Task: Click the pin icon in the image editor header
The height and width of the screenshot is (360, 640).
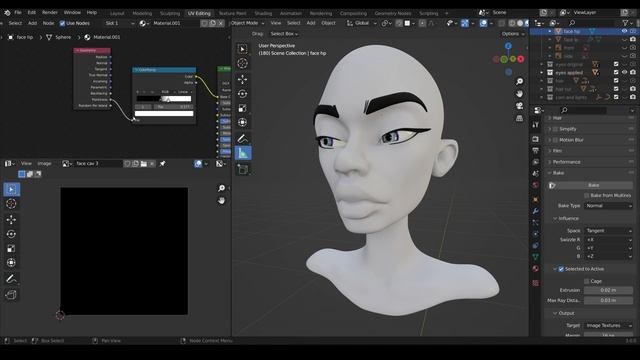Action: [162, 164]
